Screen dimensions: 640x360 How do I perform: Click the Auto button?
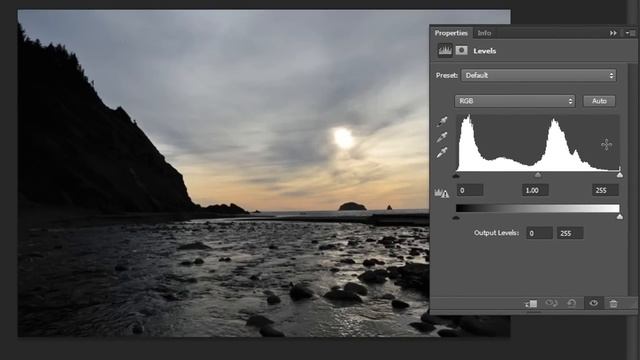click(599, 101)
